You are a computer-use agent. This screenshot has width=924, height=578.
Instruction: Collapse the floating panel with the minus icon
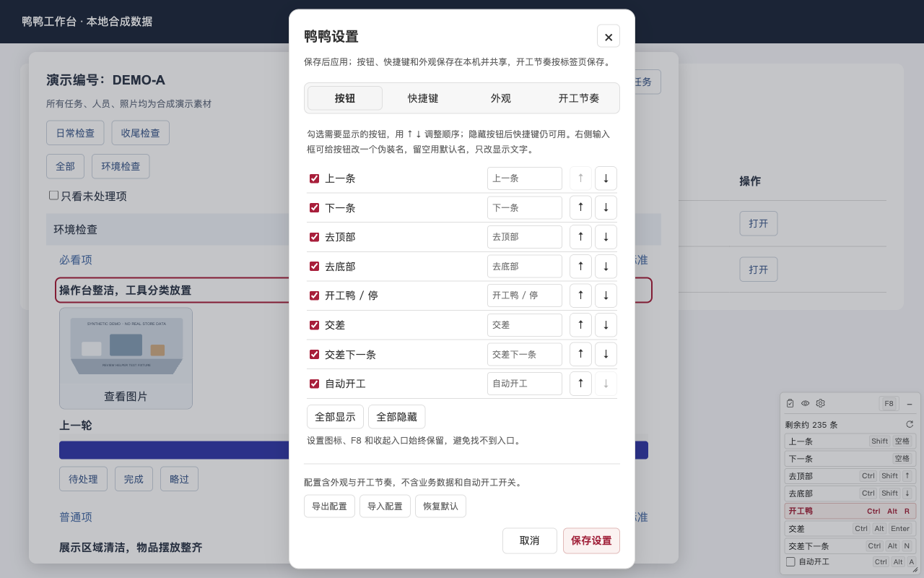[910, 404]
